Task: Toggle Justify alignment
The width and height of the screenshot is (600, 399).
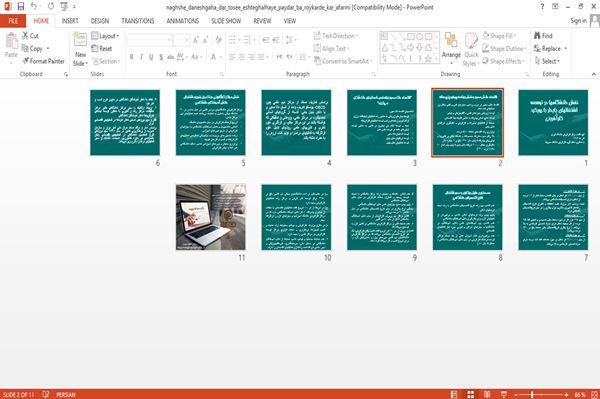Action: tap(261, 57)
